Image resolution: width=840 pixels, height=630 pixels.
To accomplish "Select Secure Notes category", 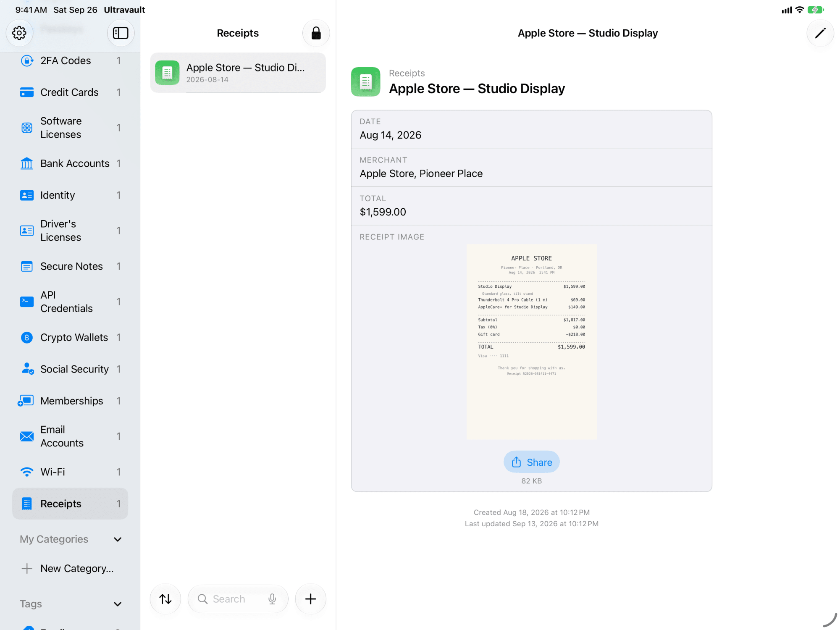I will (x=70, y=266).
